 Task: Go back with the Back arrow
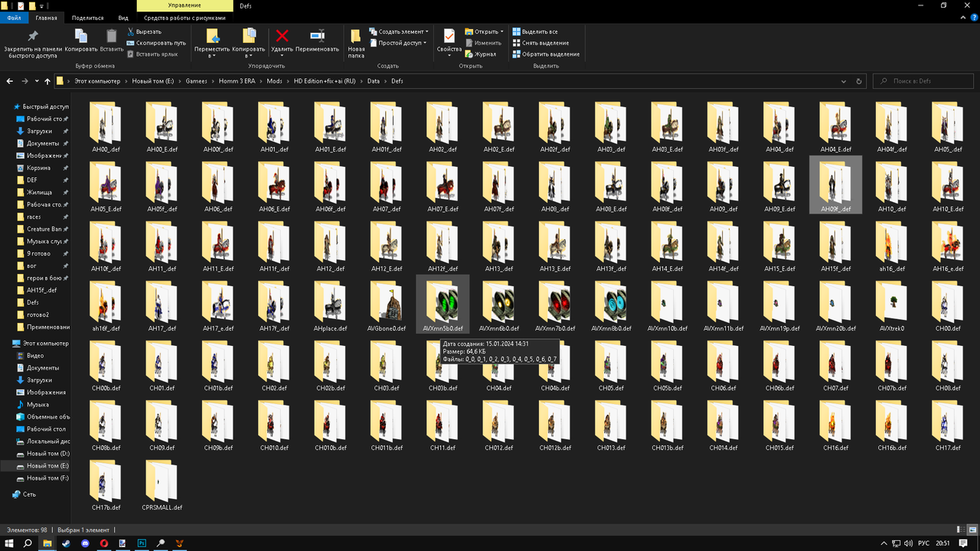click(10, 81)
